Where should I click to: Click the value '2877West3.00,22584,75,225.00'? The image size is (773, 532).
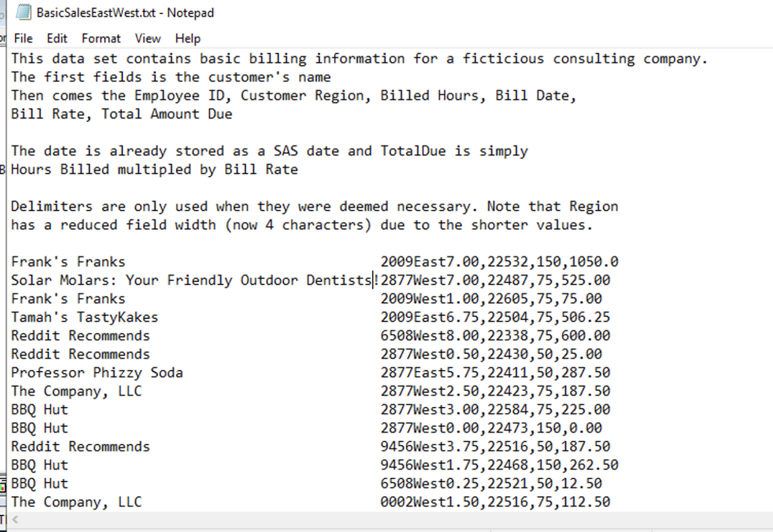tap(495, 410)
